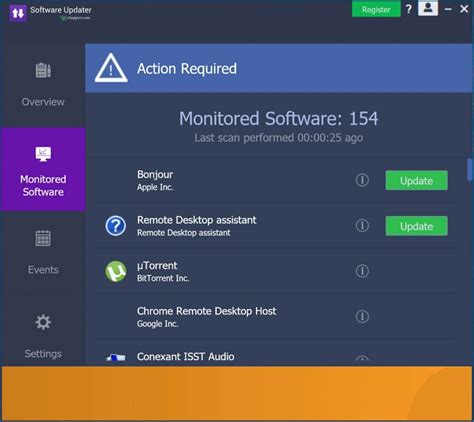
Task: Select the BitTorrent Inc. publisher text
Action: pyautogui.click(x=163, y=278)
